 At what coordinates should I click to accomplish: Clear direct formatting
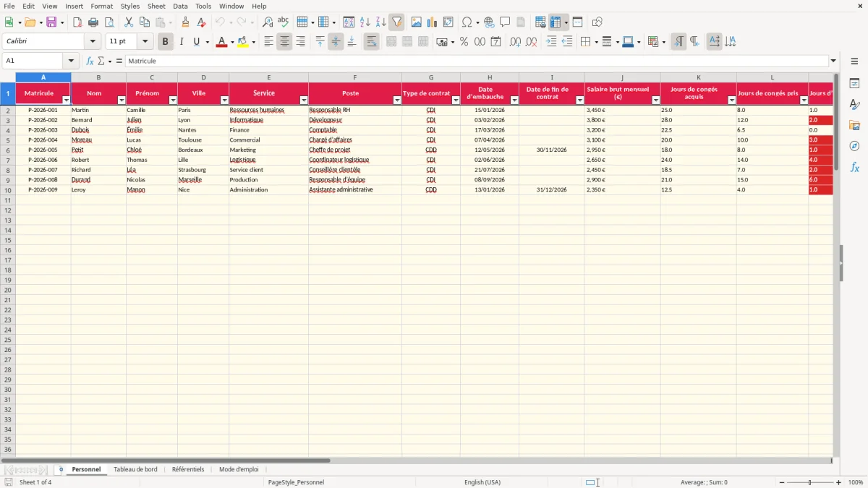[x=202, y=22]
